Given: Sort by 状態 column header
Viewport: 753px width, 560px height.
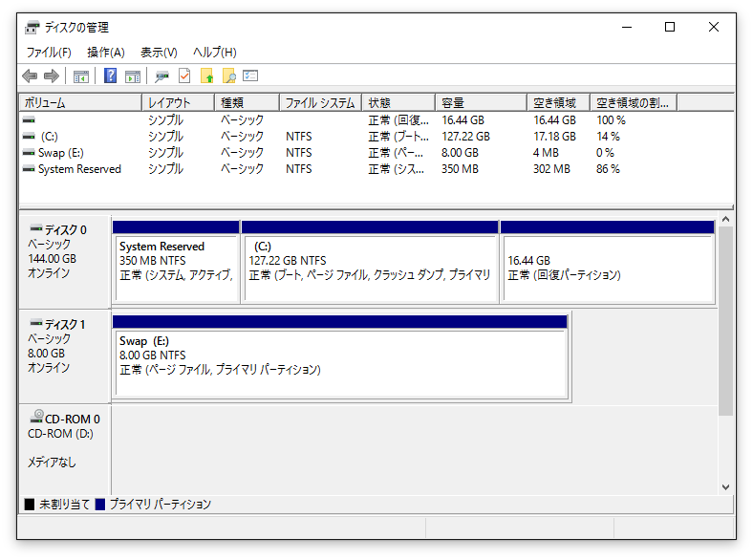Looking at the screenshot, I should point(398,103).
